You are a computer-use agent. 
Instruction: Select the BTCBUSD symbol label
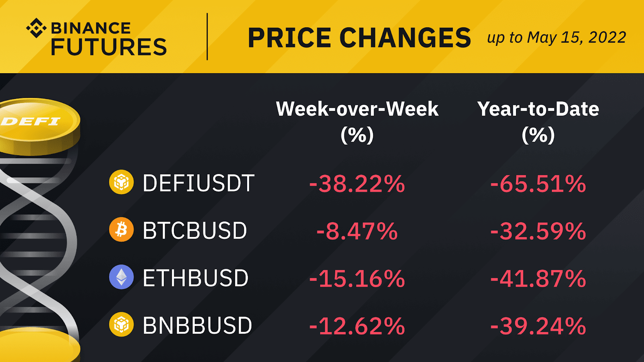pos(195,231)
